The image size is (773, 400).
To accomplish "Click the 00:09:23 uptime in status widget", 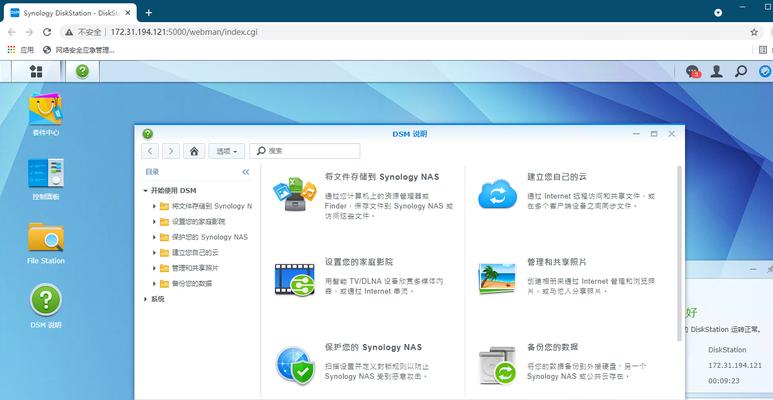I will 723,381.
